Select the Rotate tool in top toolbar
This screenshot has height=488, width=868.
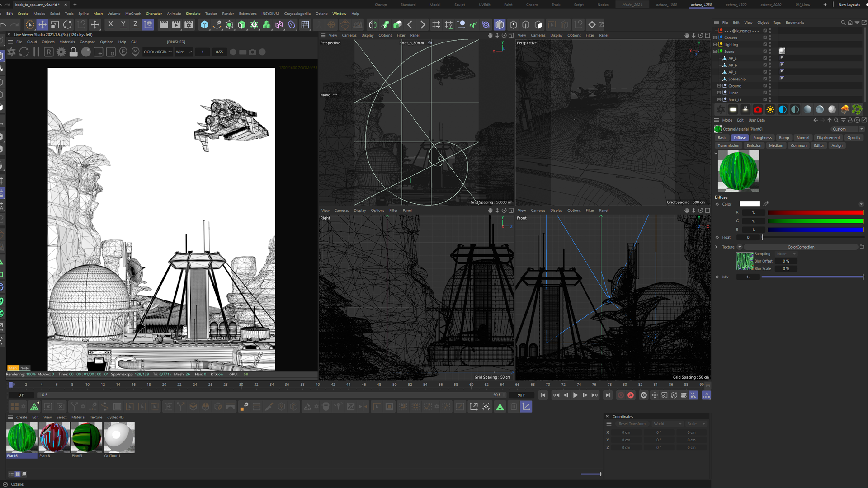coord(67,25)
